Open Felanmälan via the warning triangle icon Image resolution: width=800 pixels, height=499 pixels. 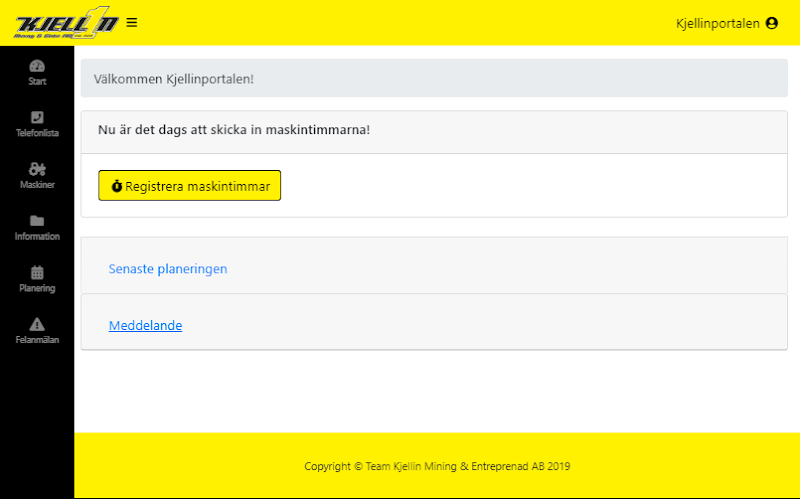pyautogui.click(x=37, y=324)
